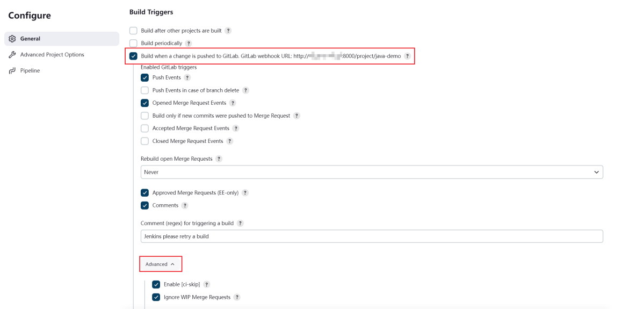Click help icon beside Push Events

187,78
